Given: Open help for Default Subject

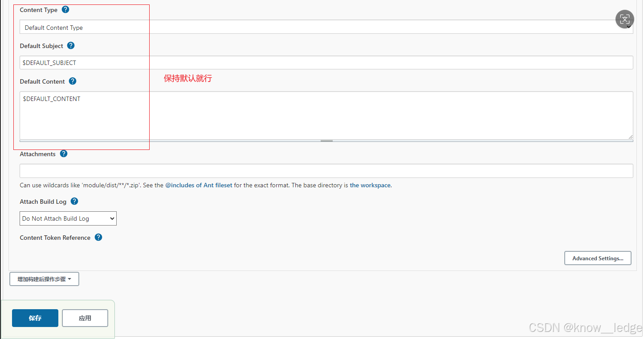Looking at the screenshot, I should pos(71,45).
